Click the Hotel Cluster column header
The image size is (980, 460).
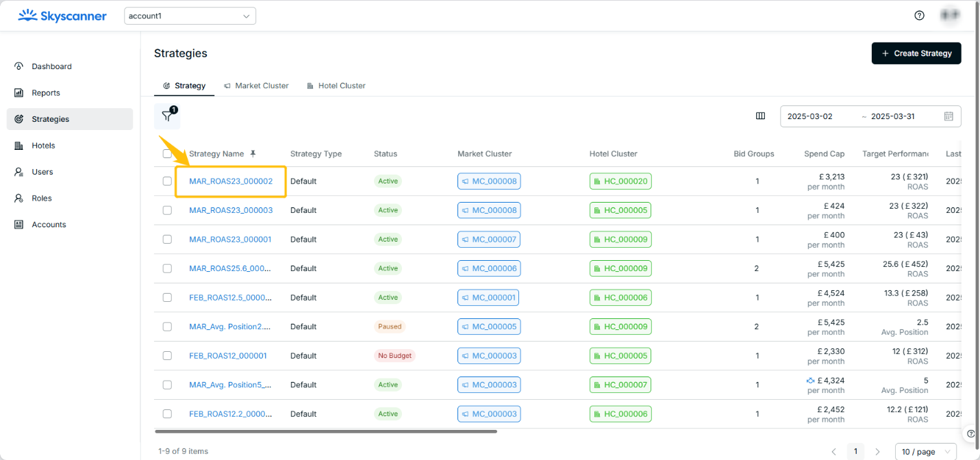coord(613,154)
